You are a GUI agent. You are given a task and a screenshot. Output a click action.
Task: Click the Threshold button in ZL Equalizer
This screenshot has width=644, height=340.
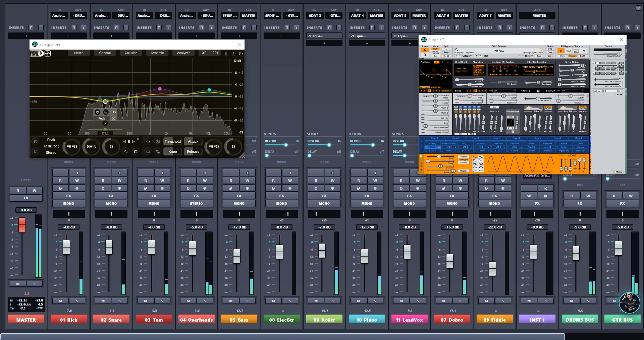coord(172,141)
